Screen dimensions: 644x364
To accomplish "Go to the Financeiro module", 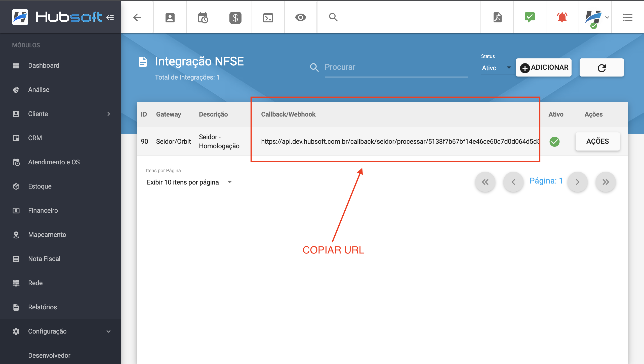I will pyautogui.click(x=43, y=210).
